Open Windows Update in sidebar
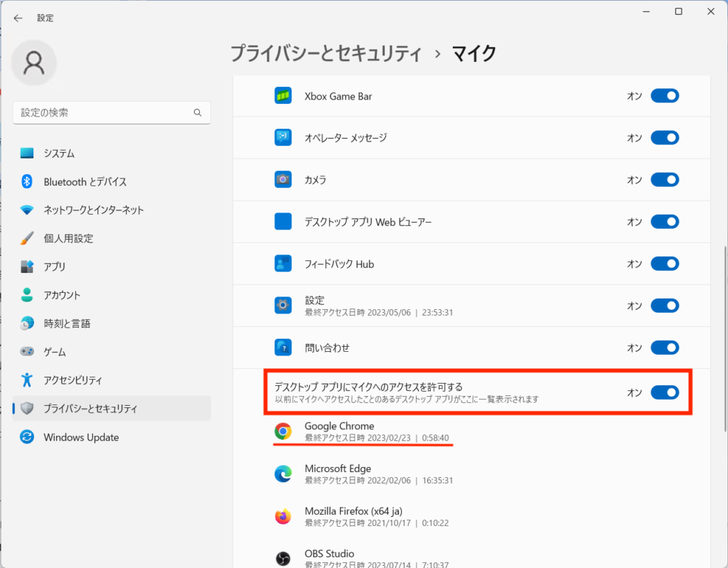This screenshot has height=568, width=728. pos(80,437)
